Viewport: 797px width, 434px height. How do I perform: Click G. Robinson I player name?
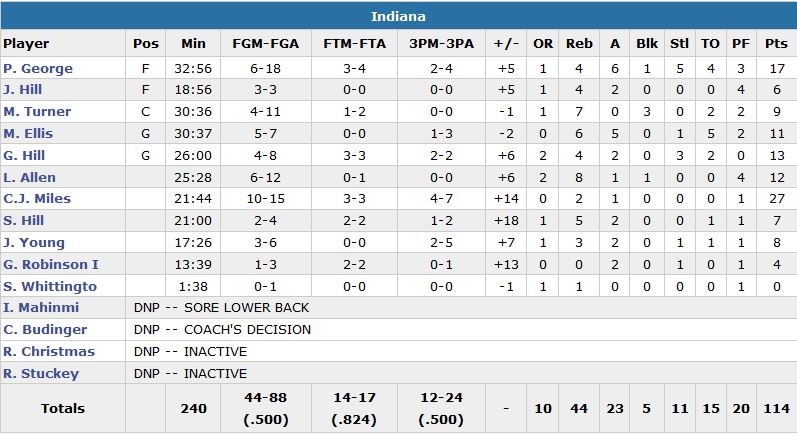click(48, 264)
